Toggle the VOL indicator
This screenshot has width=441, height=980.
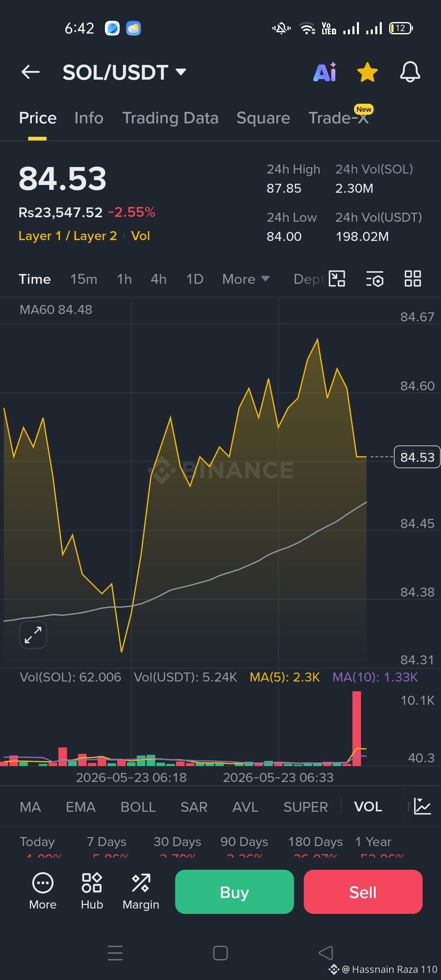coord(368,807)
